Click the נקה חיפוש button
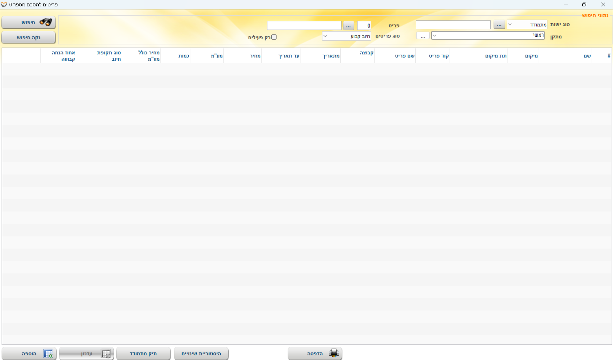This screenshot has width=613, height=364. click(28, 37)
